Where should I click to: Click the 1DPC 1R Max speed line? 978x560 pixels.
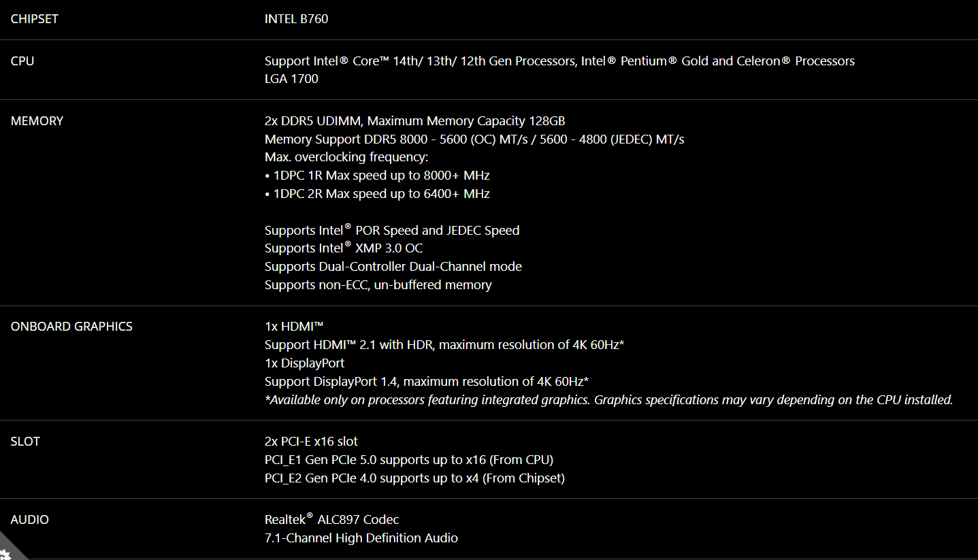tap(377, 176)
